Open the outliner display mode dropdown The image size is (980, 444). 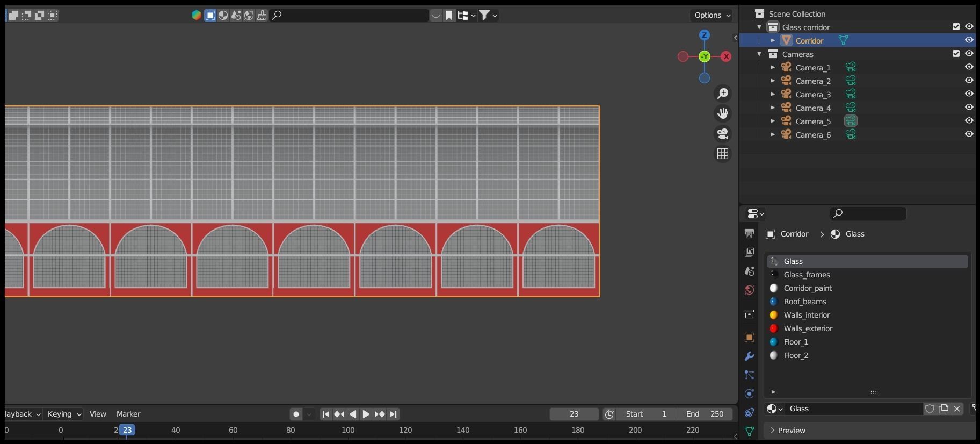pos(466,15)
